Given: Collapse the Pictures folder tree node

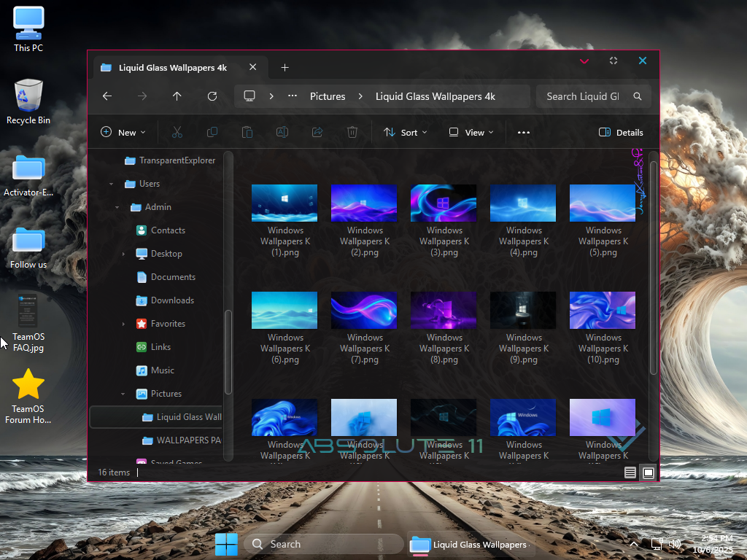Looking at the screenshot, I should coord(123,394).
